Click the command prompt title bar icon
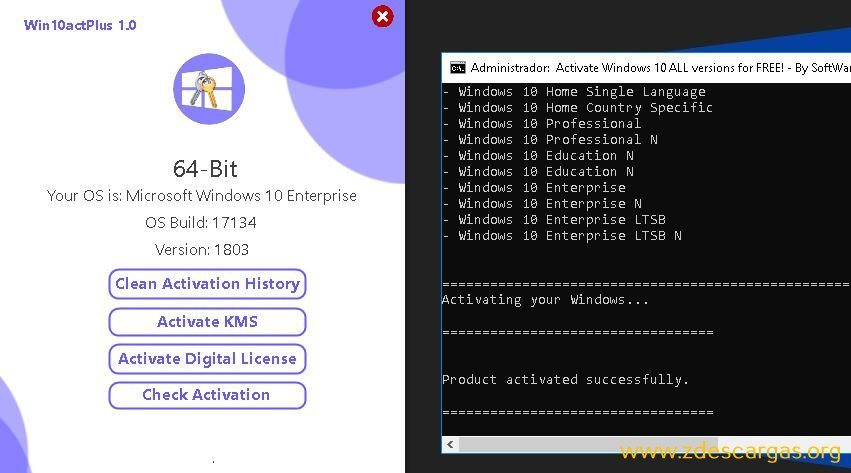851x473 pixels. pyautogui.click(x=458, y=68)
